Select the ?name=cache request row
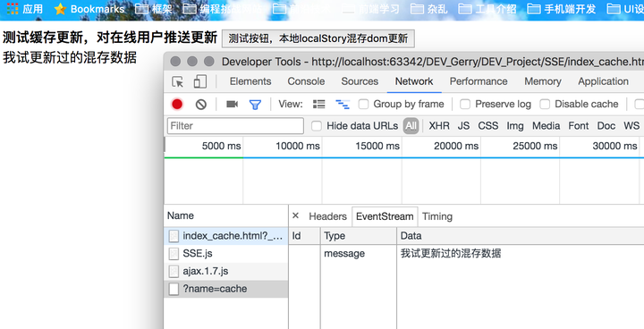 coord(226,289)
